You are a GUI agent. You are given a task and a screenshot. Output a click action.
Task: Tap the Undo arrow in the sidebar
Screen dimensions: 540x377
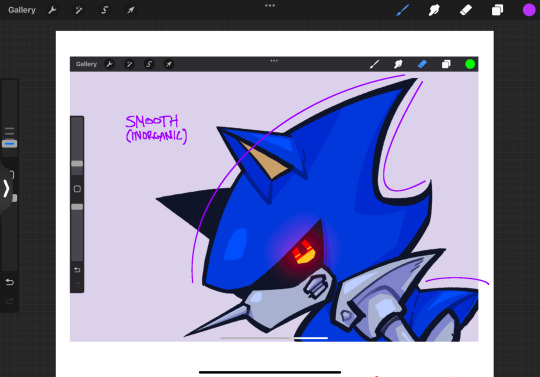click(x=10, y=282)
